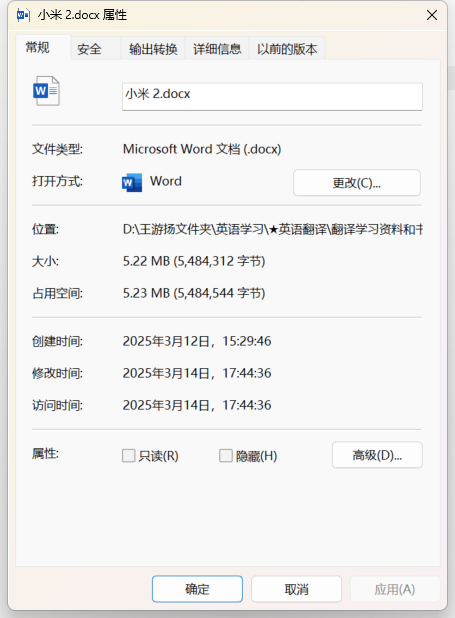Click the 修改时间: label
455x618 pixels.
pyautogui.click(x=57, y=373)
